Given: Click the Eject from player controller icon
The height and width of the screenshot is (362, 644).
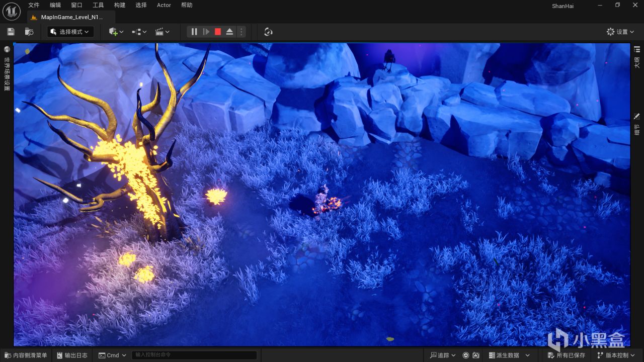Looking at the screenshot, I should click(229, 32).
